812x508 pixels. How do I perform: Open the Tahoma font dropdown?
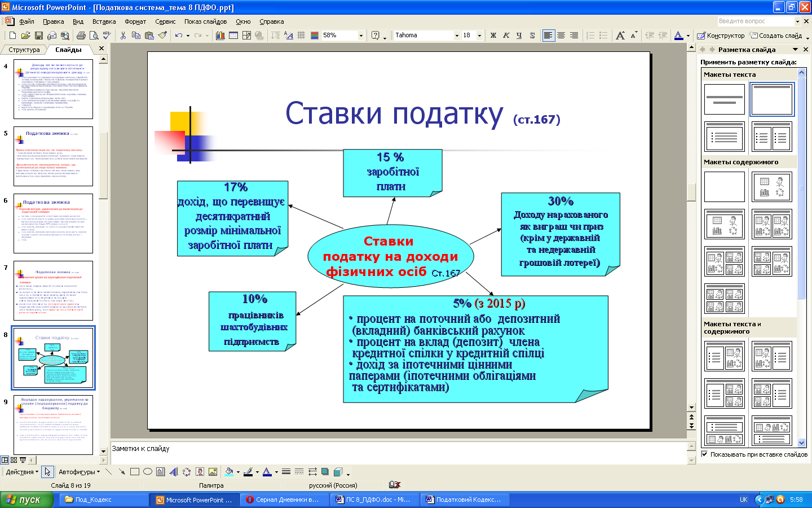(457, 35)
